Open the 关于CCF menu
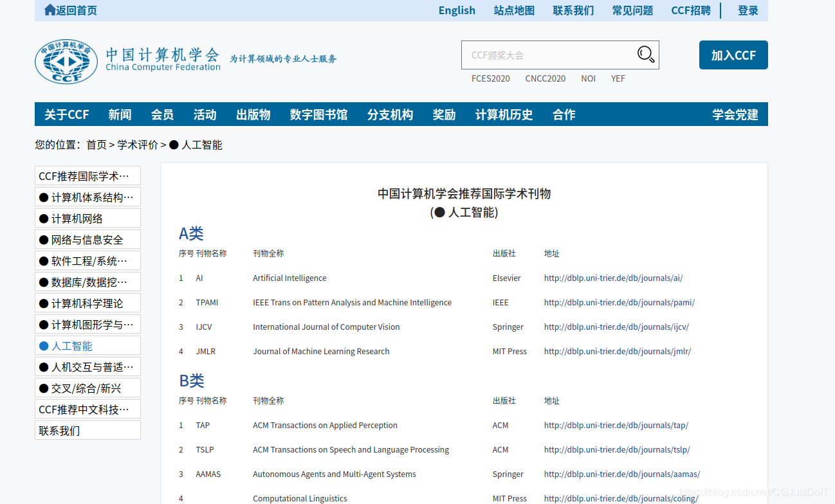Image resolution: width=835 pixels, height=504 pixels. [67, 114]
